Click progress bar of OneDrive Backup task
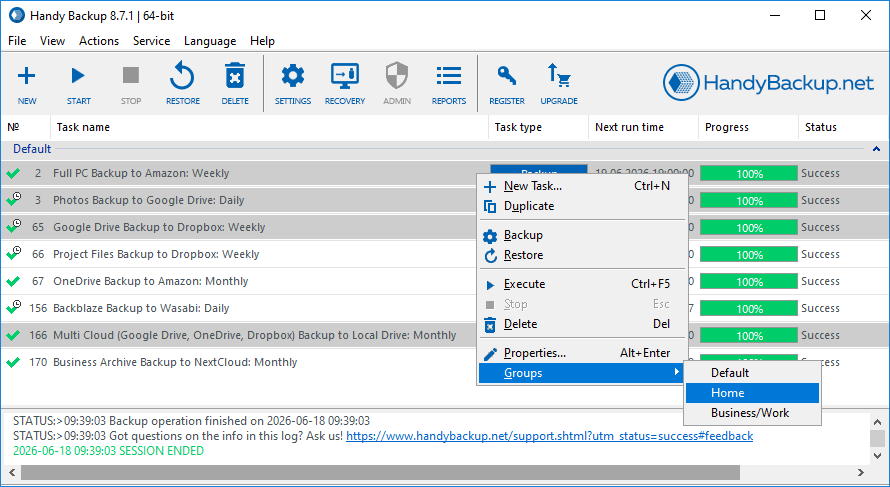This screenshot has width=890, height=487. [749, 282]
